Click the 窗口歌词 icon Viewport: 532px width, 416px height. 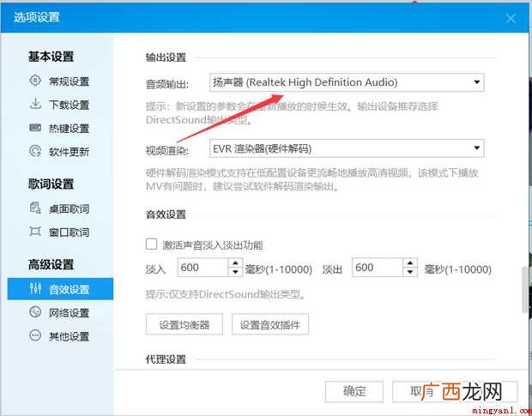pos(35,232)
